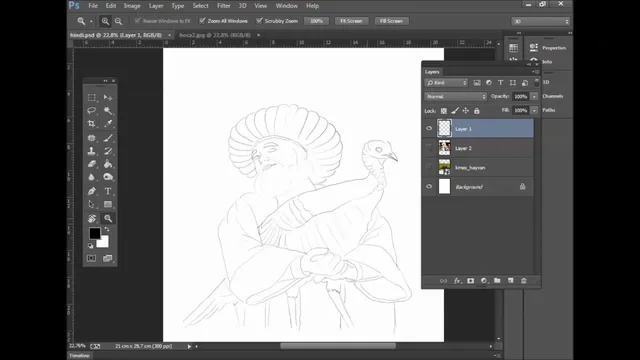Select the Paint Bucket tool
Image resolution: width=640 pixels, height=360 pixels.
click(x=108, y=164)
